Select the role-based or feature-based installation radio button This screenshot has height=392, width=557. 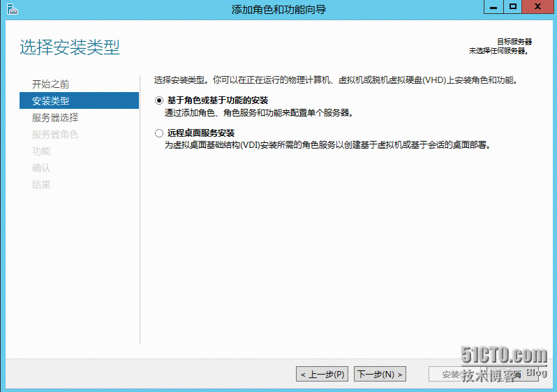159,100
